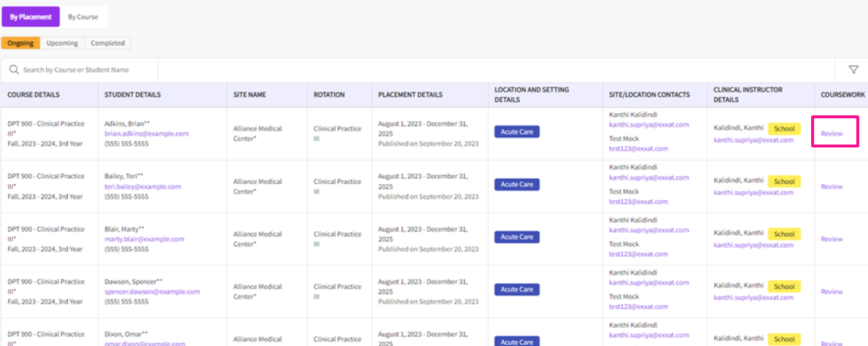Viewport: 868px width, 346px height.
Task: Click brian.adkins@example.com email link
Action: click(x=146, y=134)
